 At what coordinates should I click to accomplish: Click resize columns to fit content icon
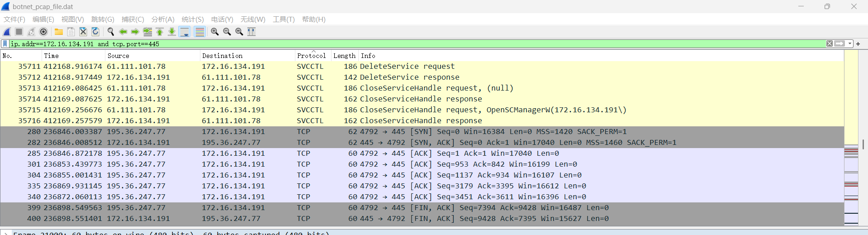coord(251,32)
